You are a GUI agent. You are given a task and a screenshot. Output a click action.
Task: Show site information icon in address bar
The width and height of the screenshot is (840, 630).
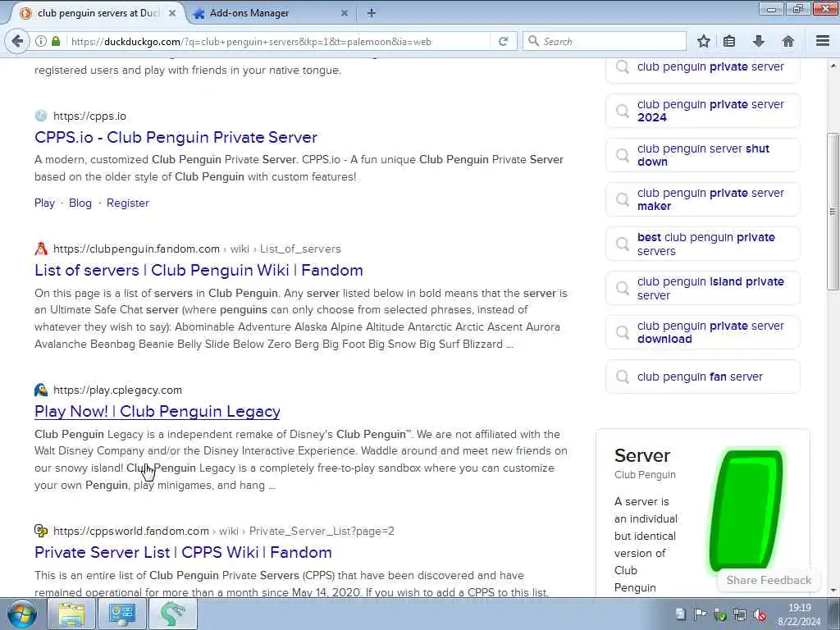click(x=41, y=41)
